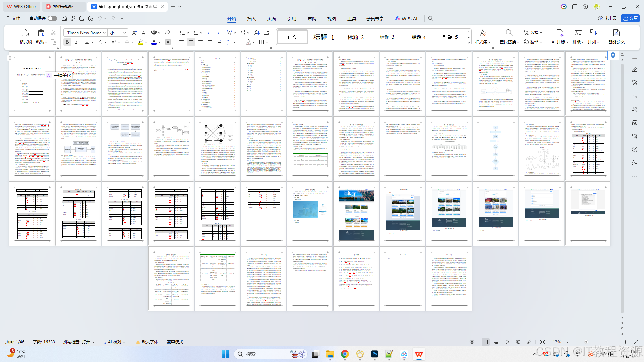Switch to the 审阅 (Review) tab

point(312,19)
